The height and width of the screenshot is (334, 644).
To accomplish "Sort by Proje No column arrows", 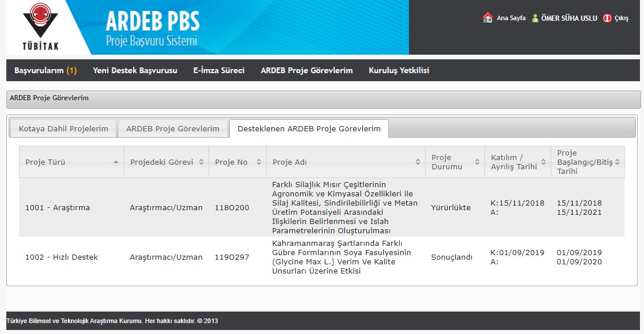I will point(259,162).
